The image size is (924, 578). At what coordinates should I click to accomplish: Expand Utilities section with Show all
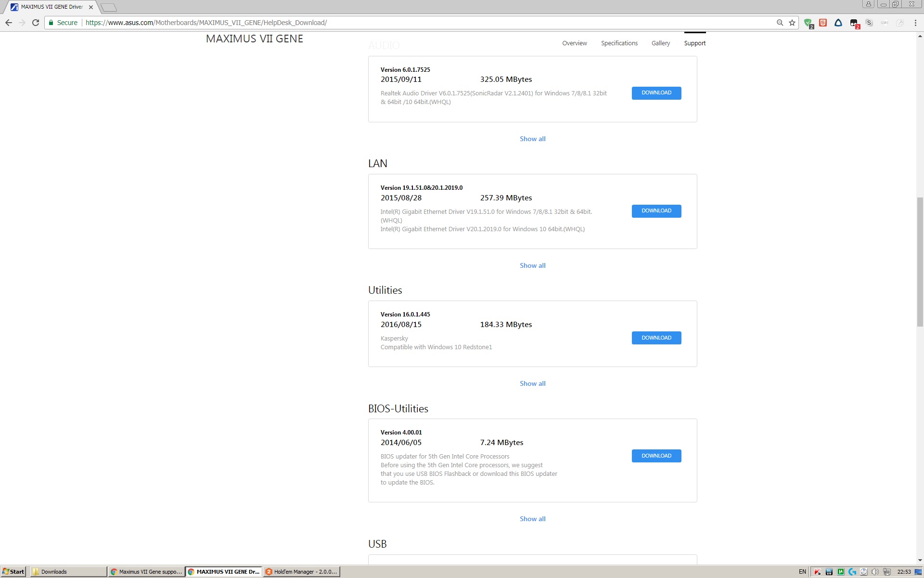coord(532,383)
